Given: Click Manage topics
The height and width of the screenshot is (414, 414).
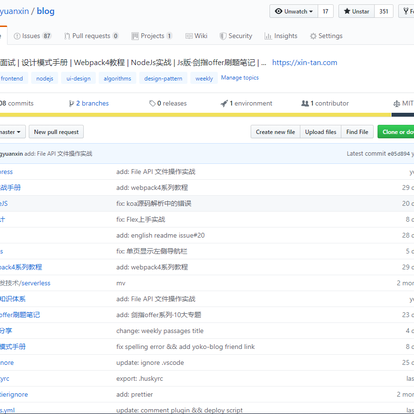Looking at the screenshot, I should coord(240,78).
